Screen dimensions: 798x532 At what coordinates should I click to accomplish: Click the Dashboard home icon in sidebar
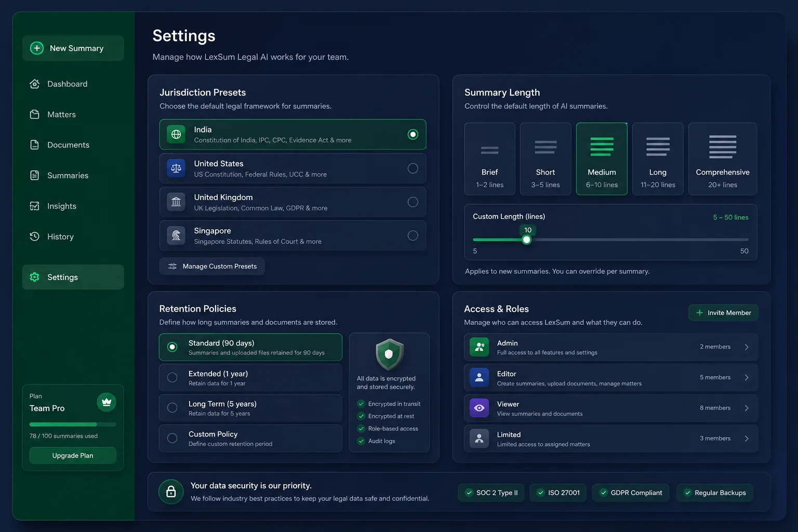point(35,84)
